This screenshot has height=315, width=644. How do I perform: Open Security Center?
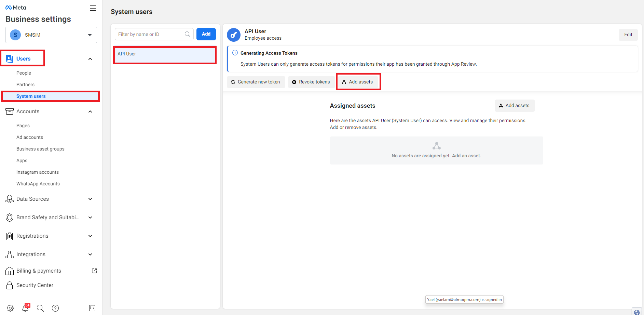click(35, 285)
